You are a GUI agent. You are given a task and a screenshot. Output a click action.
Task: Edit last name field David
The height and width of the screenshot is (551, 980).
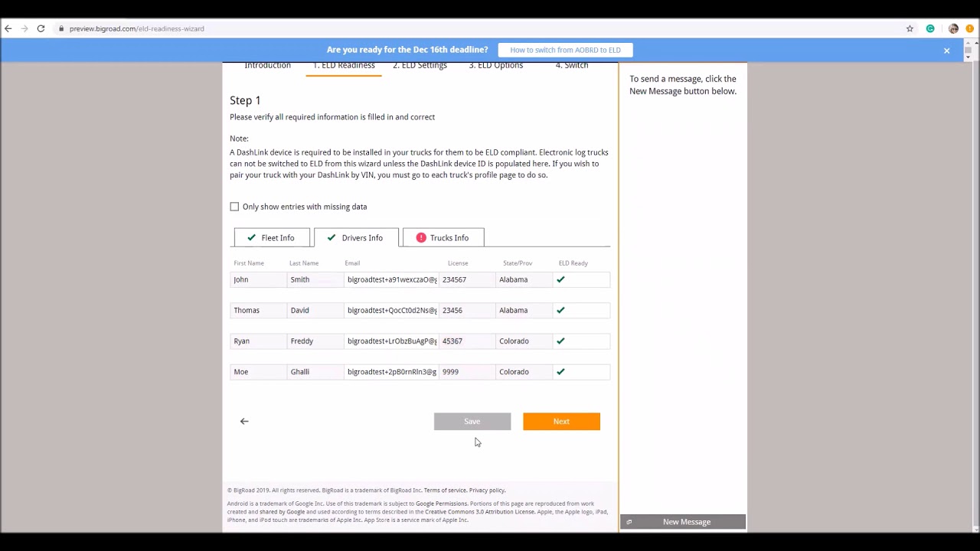pyautogui.click(x=315, y=310)
